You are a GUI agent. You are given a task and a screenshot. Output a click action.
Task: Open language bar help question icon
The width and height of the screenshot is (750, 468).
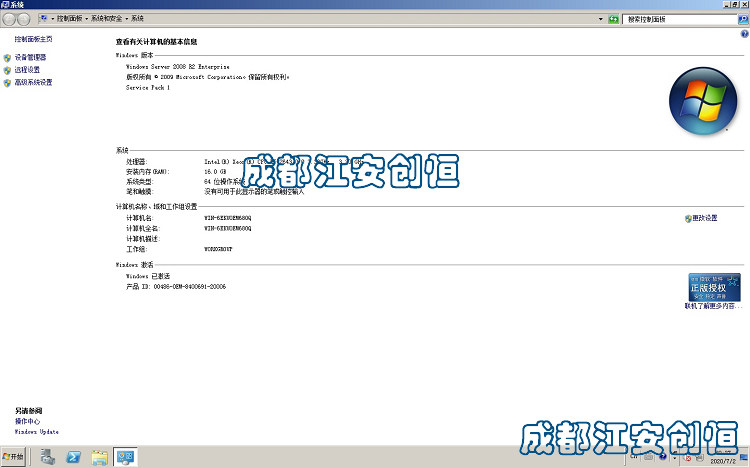click(663, 457)
